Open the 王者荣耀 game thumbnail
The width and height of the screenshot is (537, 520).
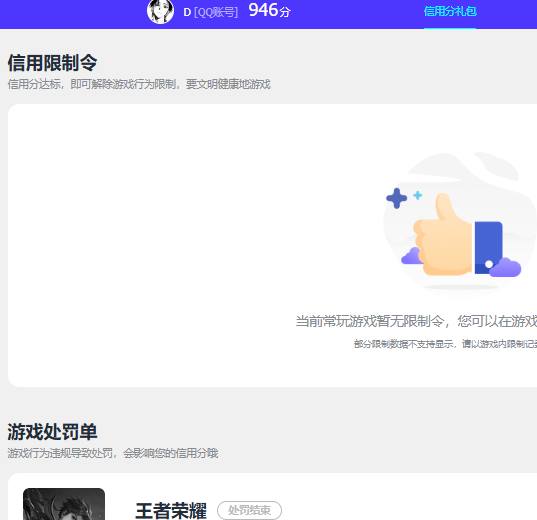64,504
